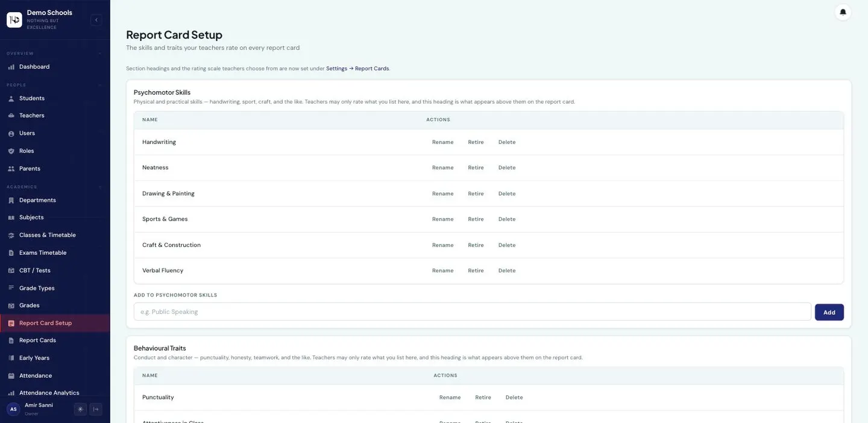The width and height of the screenshot is (868, 423).
Task: Retire the Punctuality trait
Action: pos(483,398)
